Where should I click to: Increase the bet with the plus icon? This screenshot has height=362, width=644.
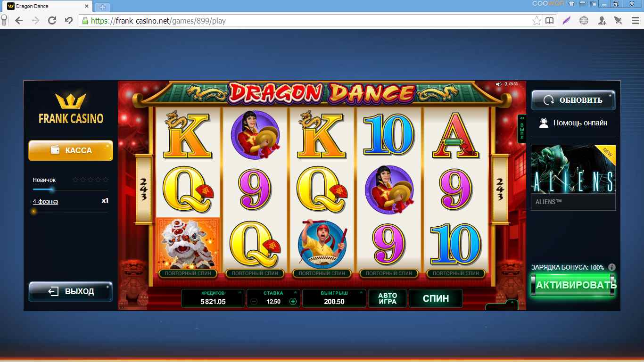point(293,302)
